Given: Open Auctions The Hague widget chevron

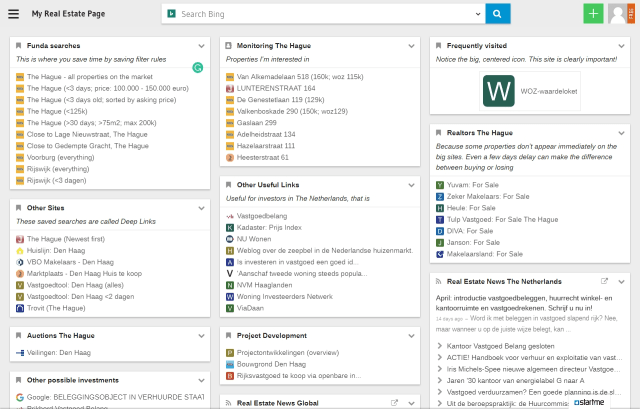Looking at the screenshot, I should 201,336.
